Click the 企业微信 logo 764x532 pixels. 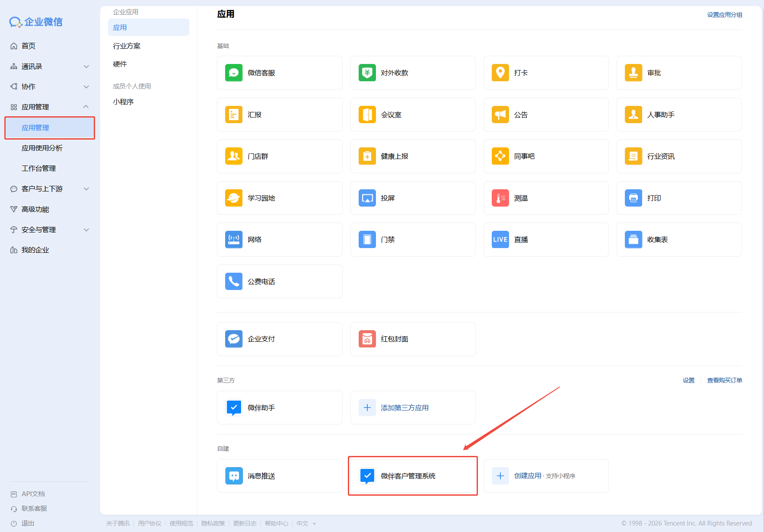(x=36, y=22)
